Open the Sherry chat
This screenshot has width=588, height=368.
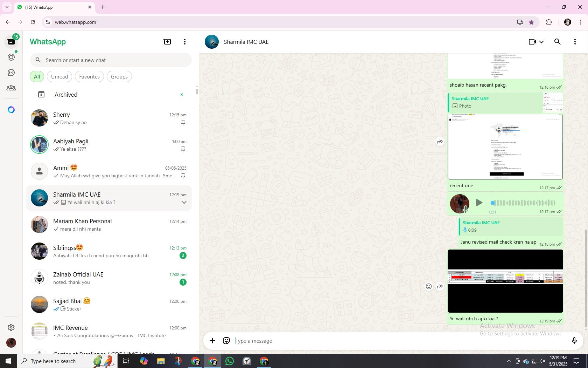click(x=109, y=118)
